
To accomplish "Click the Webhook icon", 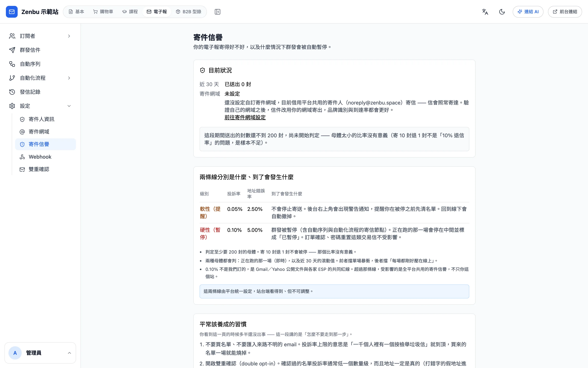I will point(22,157).
